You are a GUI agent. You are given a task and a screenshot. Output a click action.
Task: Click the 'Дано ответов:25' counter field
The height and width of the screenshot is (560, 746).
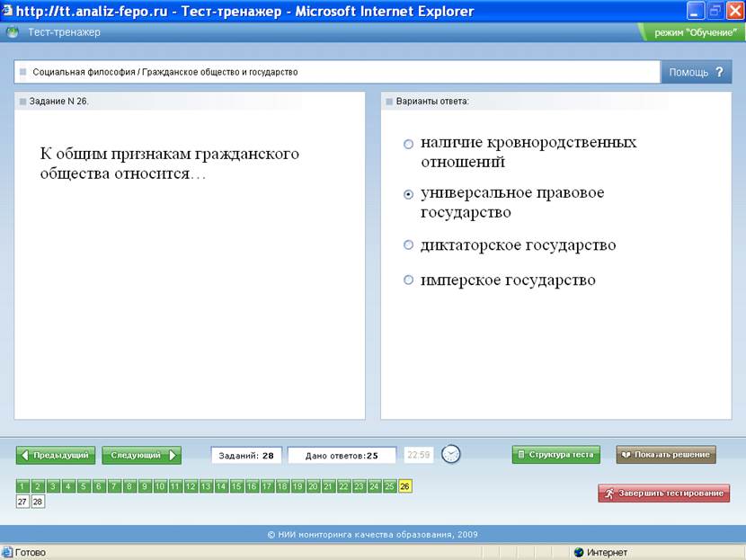tap(342, 456)
